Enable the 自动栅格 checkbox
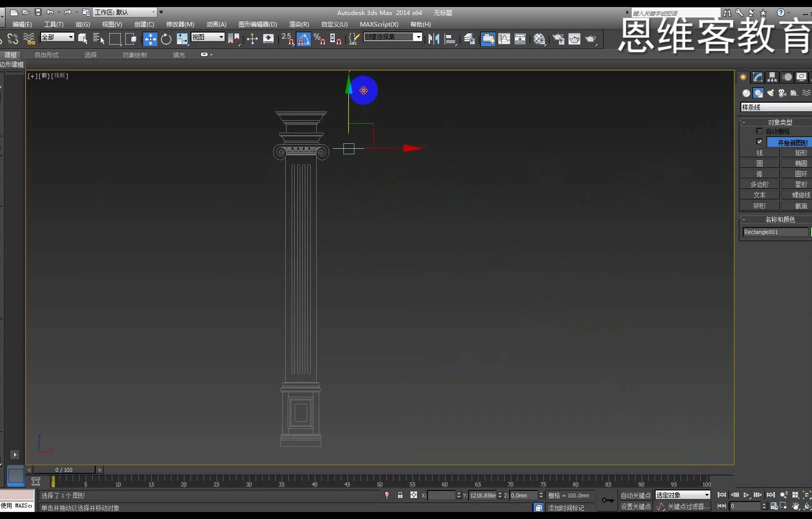Image resolution: width=812 pixels, height=519 pixels. pyautogui.click(x=759, y=131)
